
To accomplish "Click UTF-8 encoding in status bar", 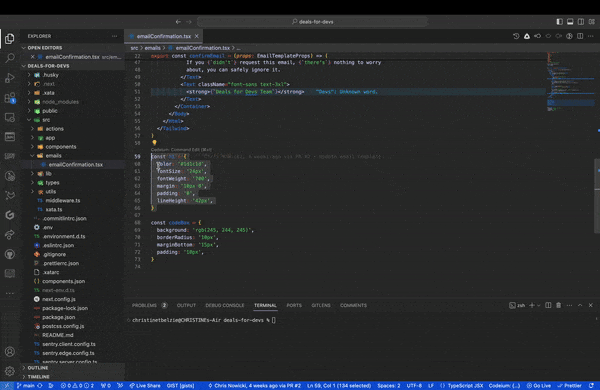I will click(x=414, y=385).
